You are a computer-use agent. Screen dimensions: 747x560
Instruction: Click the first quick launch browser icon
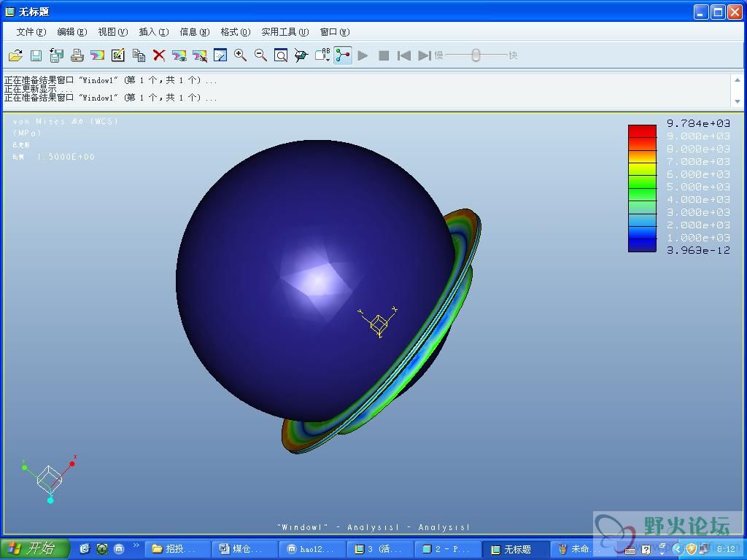pos(85,549)
